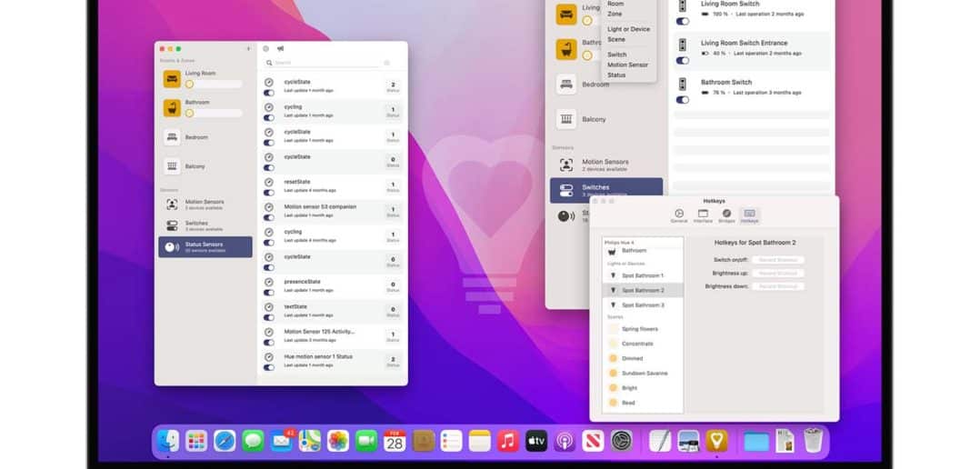Switch to the General tab in Hotkeys window
980x469 pixels.
click(679, 215)
